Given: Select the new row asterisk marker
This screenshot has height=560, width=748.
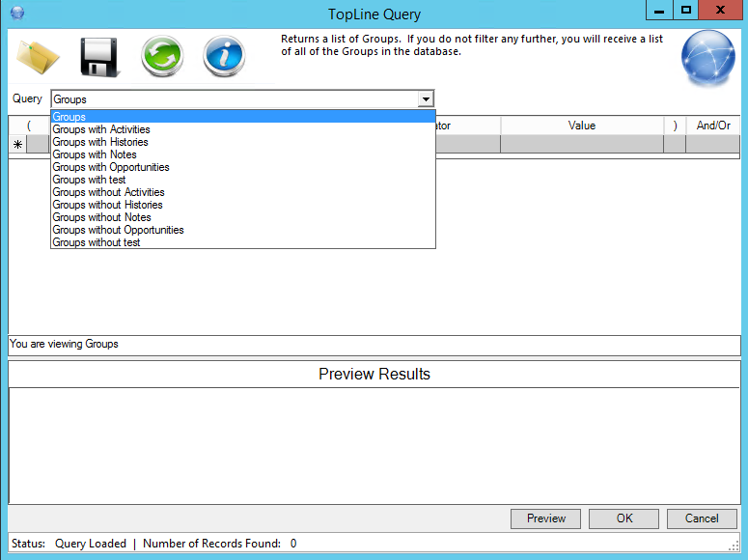Looking at the screenshot, I should pyautogui.click(x=17, y=144).
